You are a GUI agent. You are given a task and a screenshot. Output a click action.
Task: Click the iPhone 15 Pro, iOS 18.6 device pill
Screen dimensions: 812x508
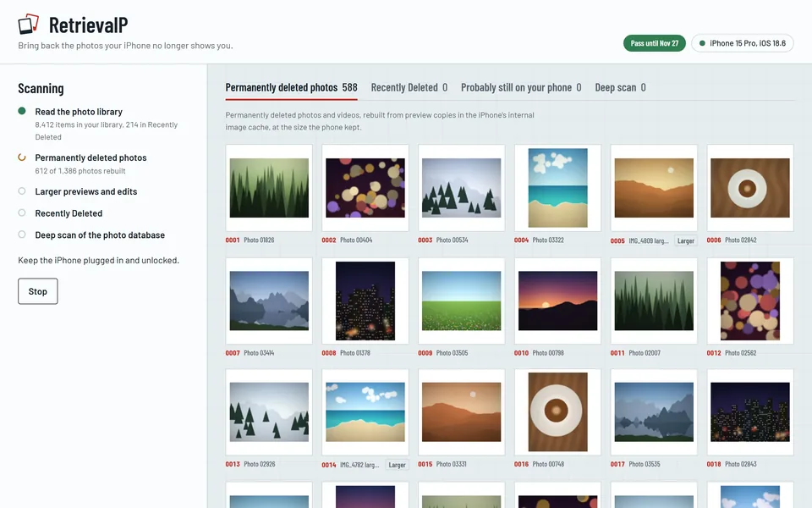[743, 43]
